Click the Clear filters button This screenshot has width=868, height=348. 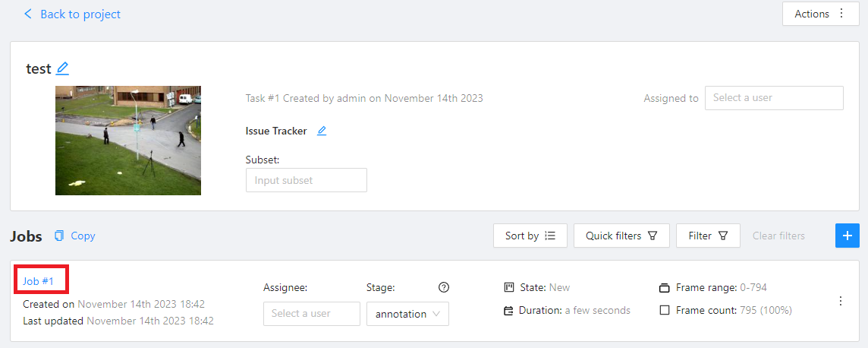click(778, 236)
